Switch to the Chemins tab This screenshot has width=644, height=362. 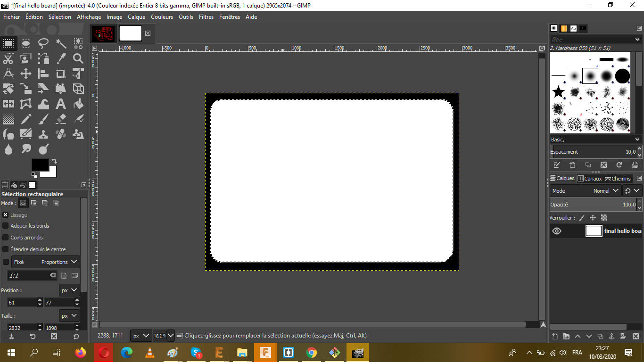pyautogui.click(x=618, y=179)
